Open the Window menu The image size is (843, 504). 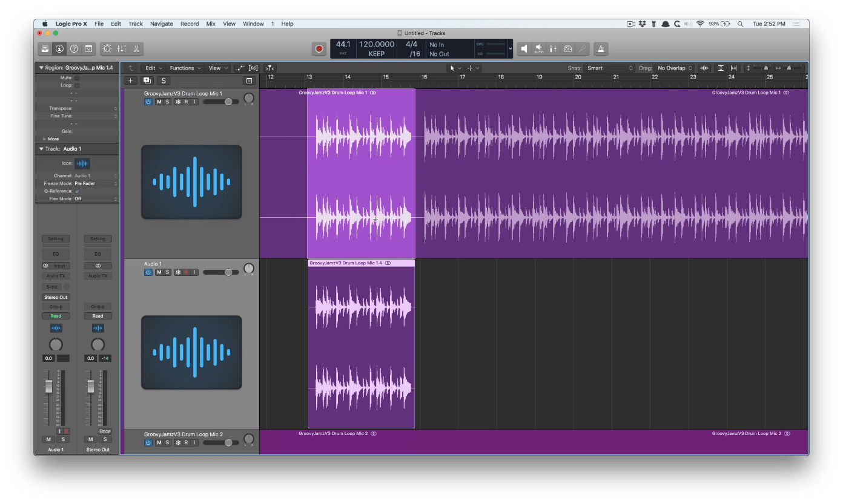(x=253, y=24)
